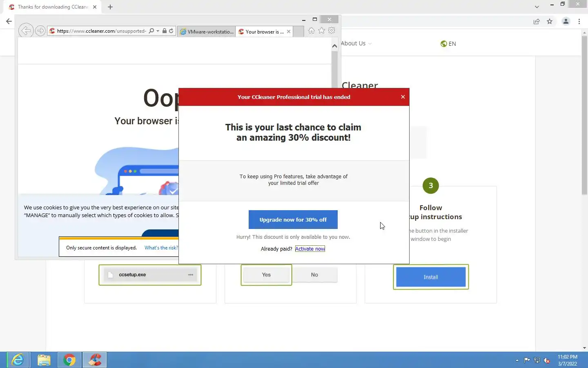This screenshot has width=588, height=368.
Task: Click the Action Center flag icon
Action: click(527, 360)
